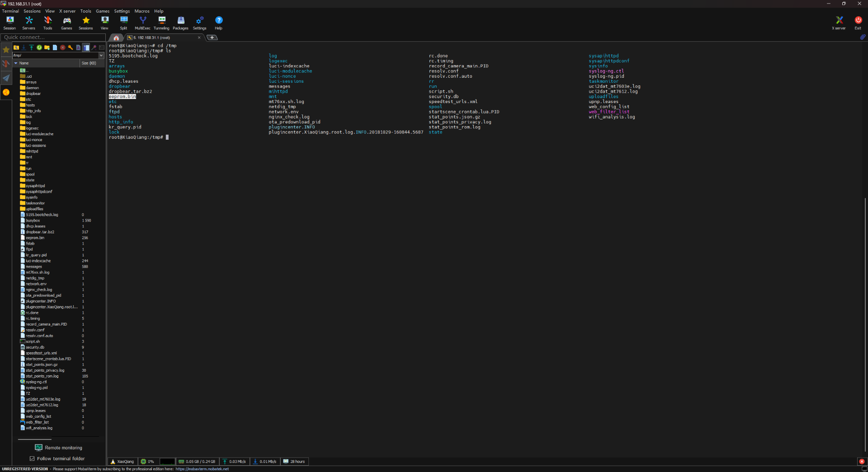Open the Games toolbar icon

click(x=66, y=23)
